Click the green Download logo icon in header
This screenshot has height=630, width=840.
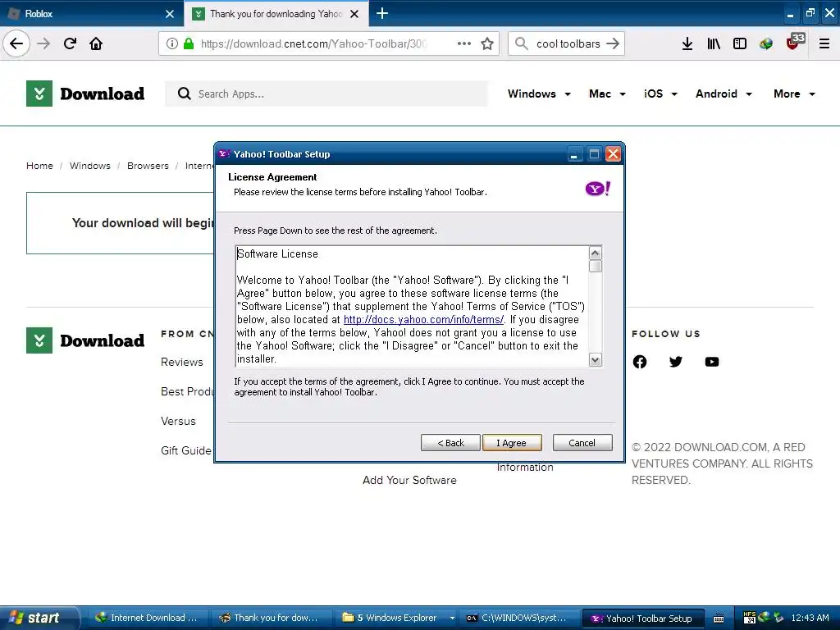(x=39, y=94)
